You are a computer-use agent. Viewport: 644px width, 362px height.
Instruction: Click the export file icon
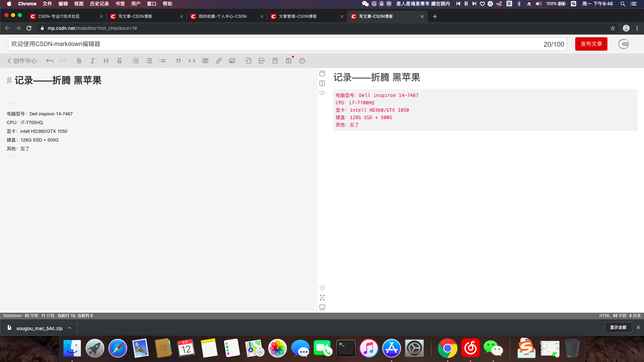pos(261,61)
